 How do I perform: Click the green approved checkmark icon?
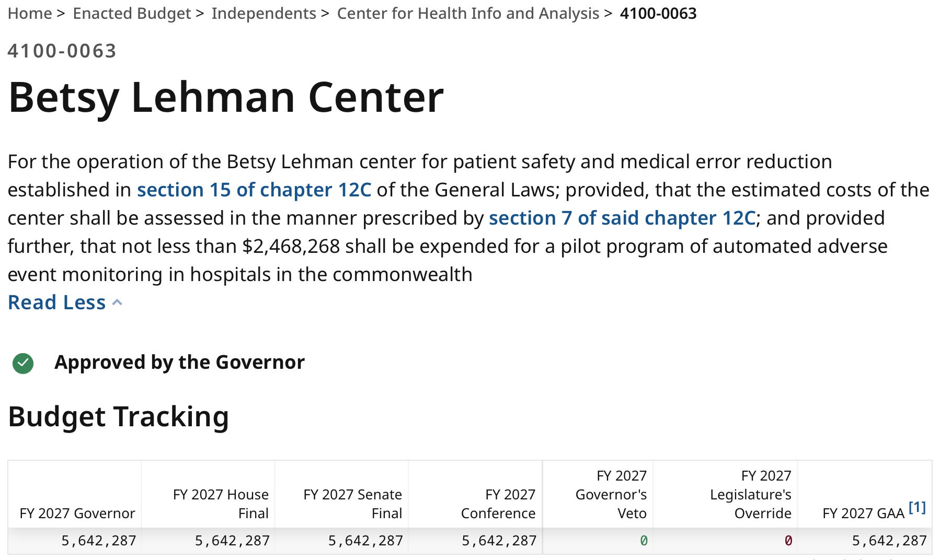[x=23, y=364]
